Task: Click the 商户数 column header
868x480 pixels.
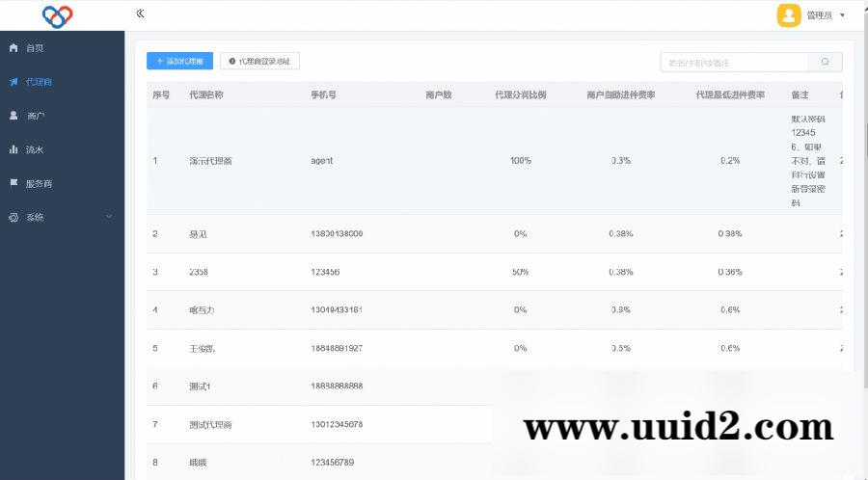Action: (x=439, y=95)
